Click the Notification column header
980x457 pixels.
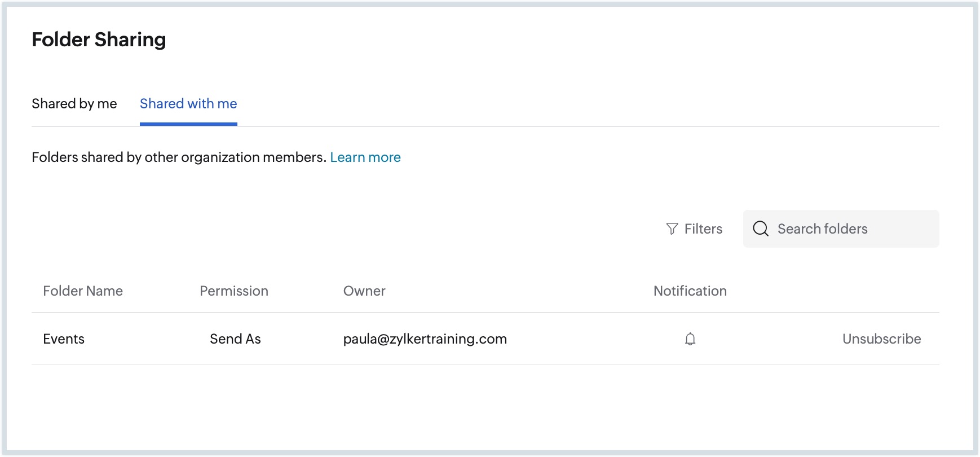690,291
